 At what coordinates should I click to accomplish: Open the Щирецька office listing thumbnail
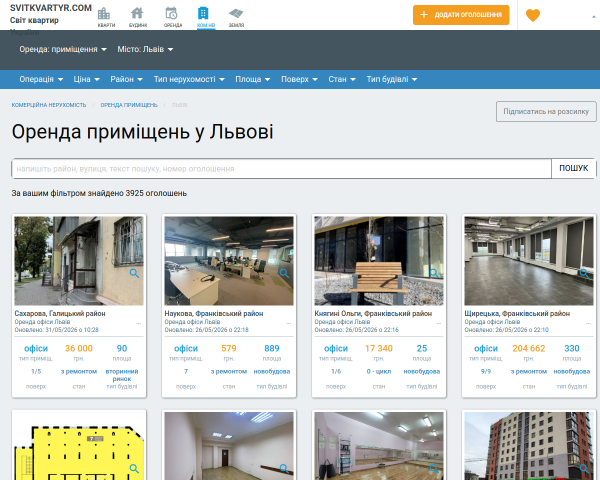529,261
